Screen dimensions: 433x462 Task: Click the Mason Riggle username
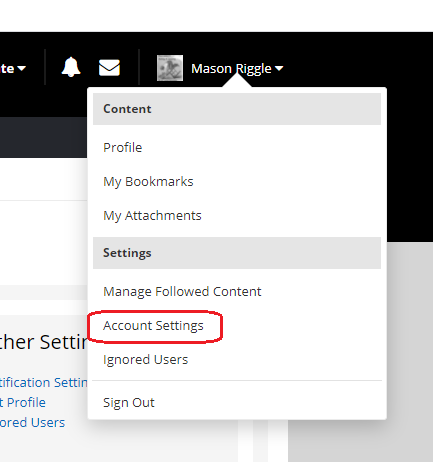[231, 69]
